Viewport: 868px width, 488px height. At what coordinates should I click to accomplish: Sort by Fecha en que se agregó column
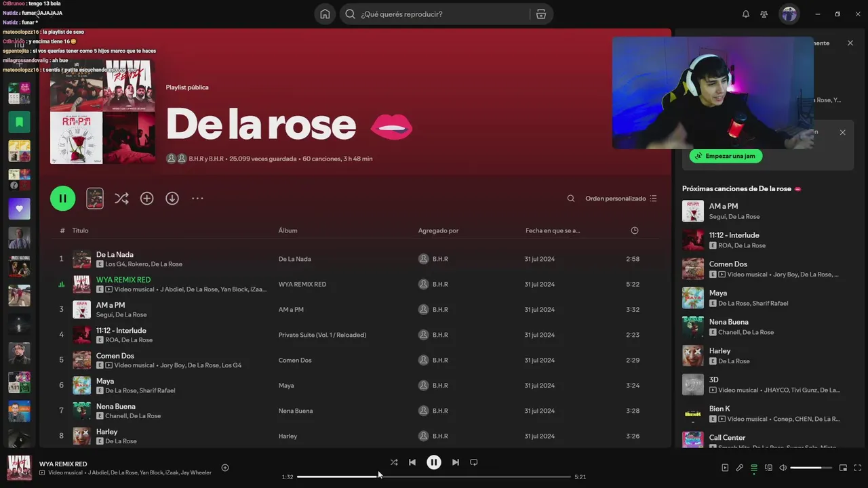pyautogui.click(x=553, y=230)
